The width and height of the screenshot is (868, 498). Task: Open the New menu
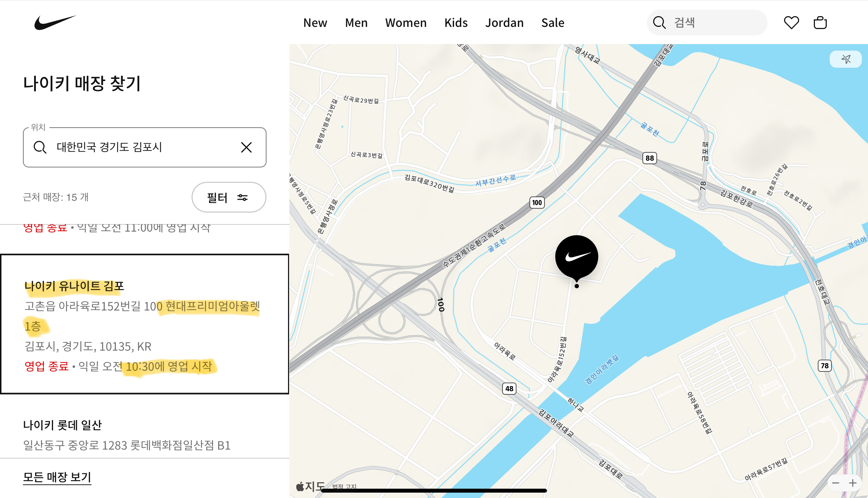coord(315,23)
